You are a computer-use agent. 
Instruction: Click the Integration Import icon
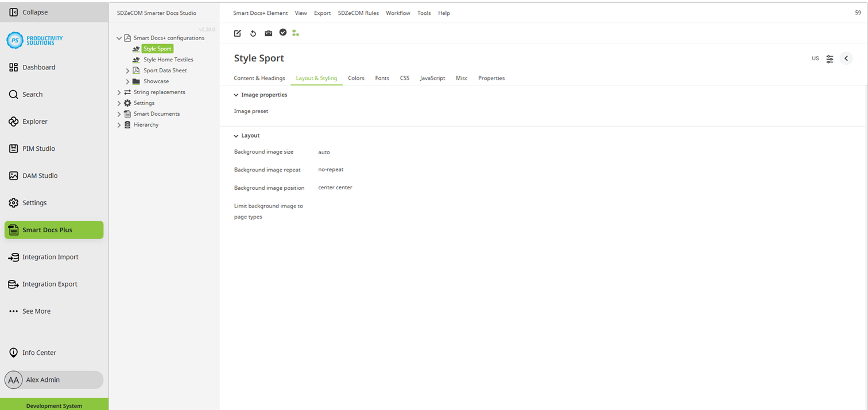tap(14, 257)
